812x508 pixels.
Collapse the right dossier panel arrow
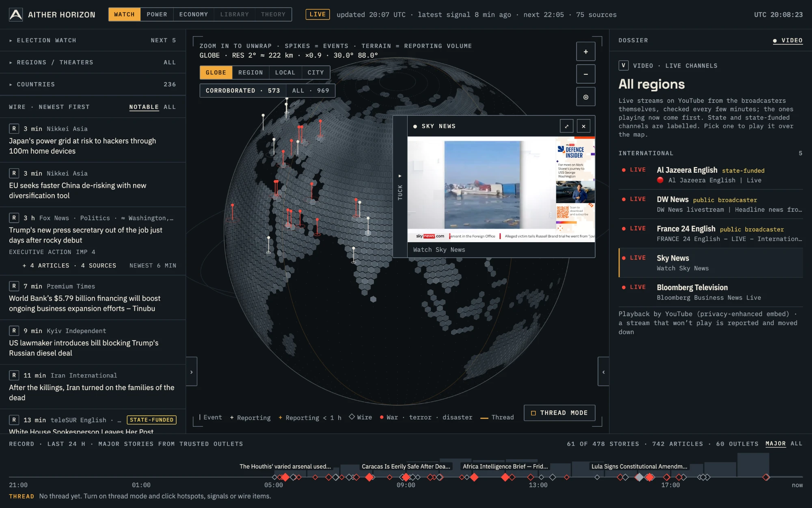click(603, 372)
